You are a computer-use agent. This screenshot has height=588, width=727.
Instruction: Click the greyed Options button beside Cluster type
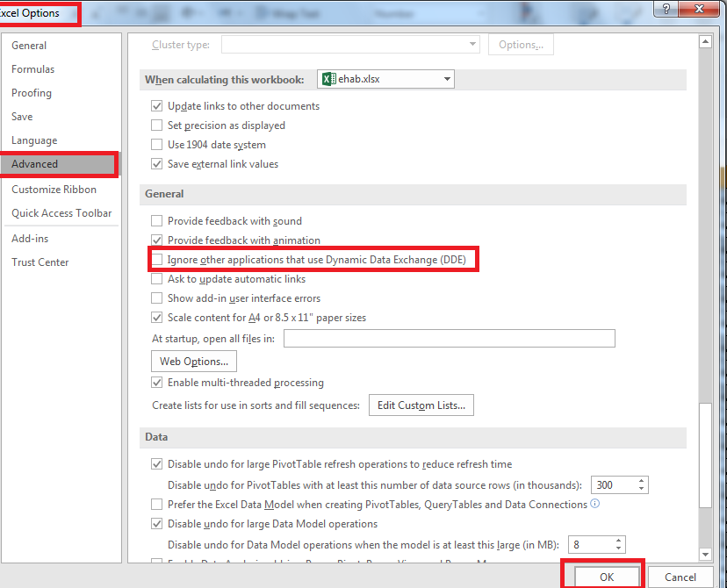click(x=521, y=45)
